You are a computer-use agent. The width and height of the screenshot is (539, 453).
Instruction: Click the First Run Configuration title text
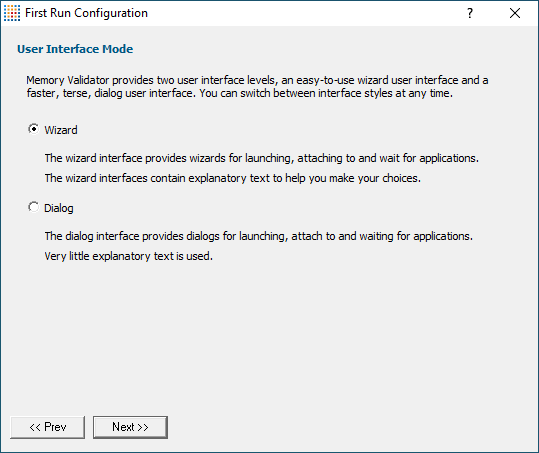coord(87,13)
